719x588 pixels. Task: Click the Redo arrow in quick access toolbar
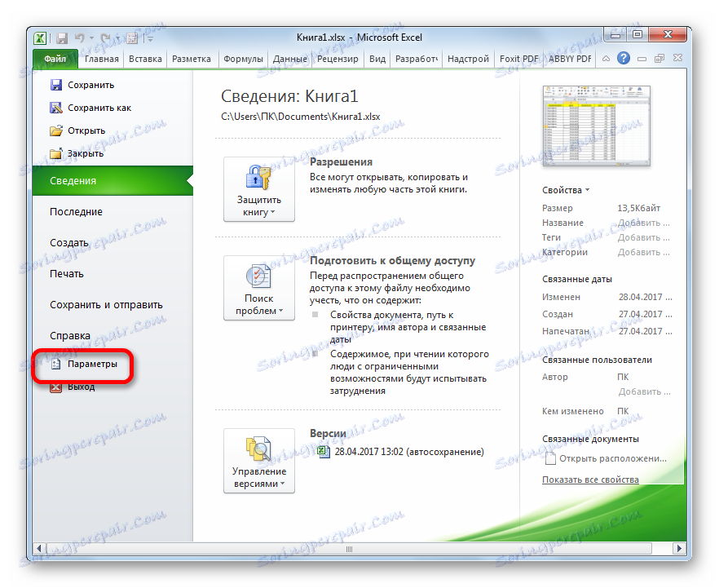coord(105,38)
